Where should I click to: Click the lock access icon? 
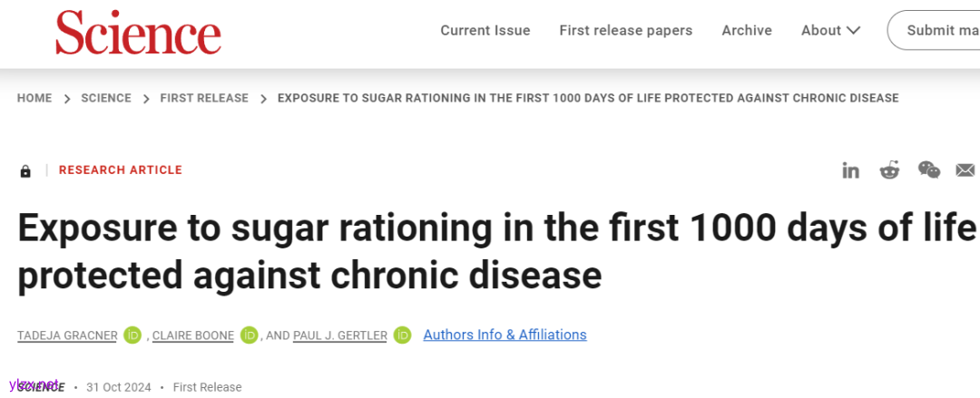[25, 170]
